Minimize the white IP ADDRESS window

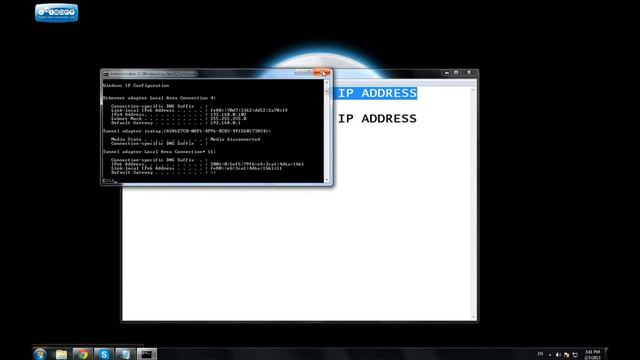[x=447, y=73]
